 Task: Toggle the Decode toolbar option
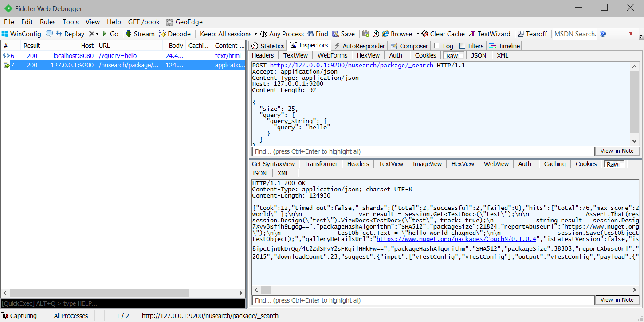tap(175, 34)
